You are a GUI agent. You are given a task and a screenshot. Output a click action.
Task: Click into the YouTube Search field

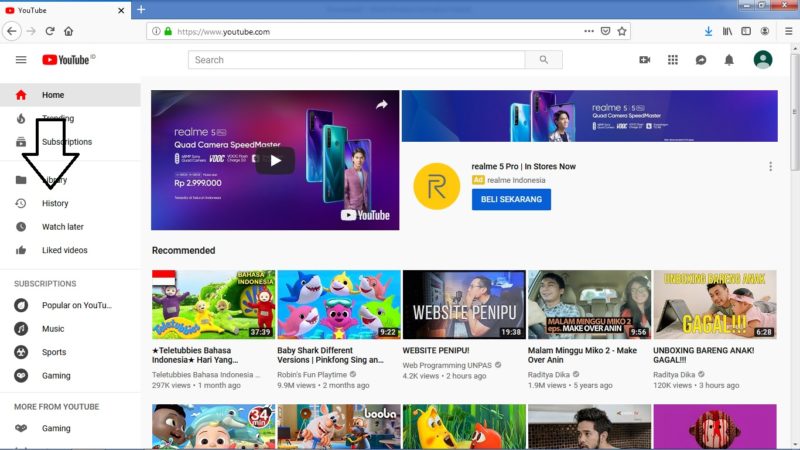click(356, 60)
